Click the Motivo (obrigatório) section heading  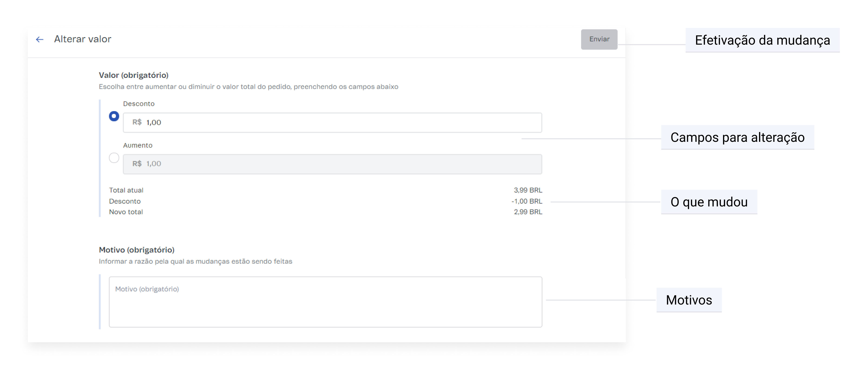coord(136,250)
